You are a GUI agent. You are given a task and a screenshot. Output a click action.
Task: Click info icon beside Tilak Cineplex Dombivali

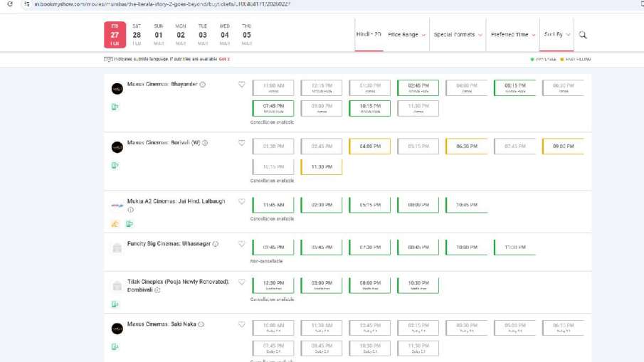(158, 290)
